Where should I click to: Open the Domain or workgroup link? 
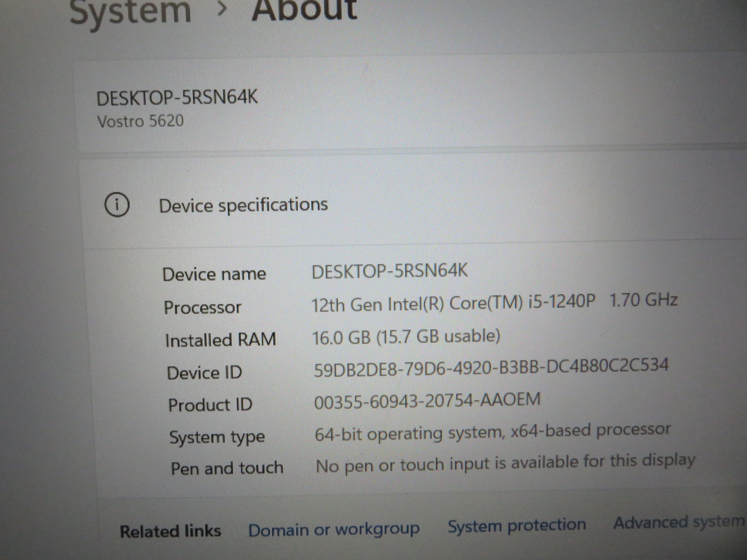coord(334,530)
